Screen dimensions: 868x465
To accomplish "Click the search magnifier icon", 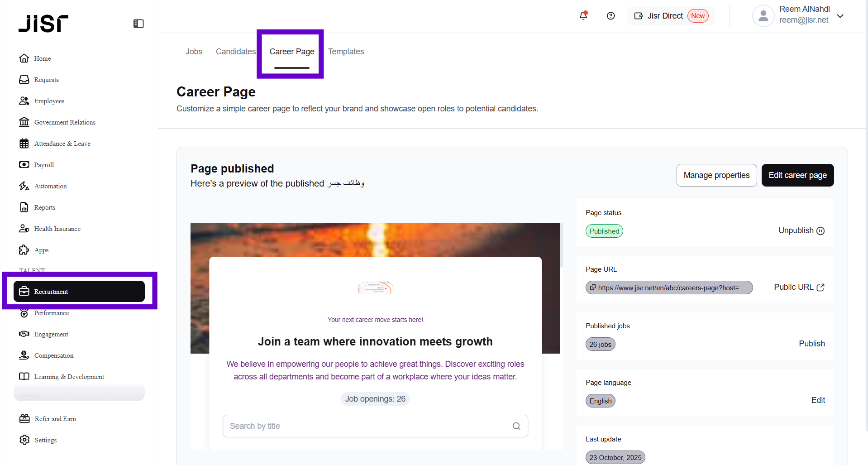I will click(x=516, y=426).
